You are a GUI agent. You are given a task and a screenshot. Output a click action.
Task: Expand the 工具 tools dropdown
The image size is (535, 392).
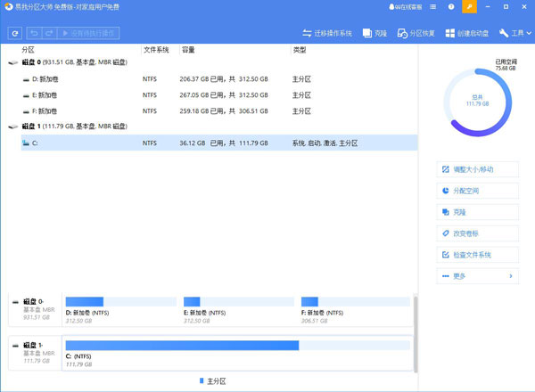[x=515, y=33]
